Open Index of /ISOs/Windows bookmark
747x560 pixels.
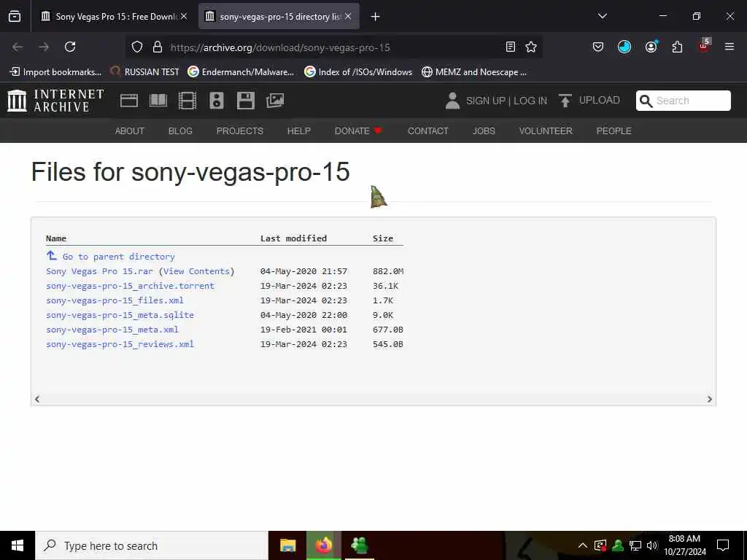(x=358, y=72)
